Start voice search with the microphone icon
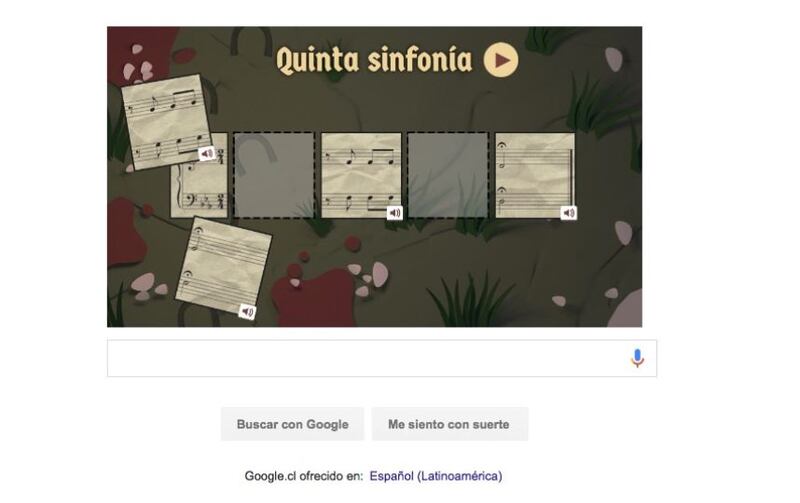This screenshot has height=503, width=800. 637,358
